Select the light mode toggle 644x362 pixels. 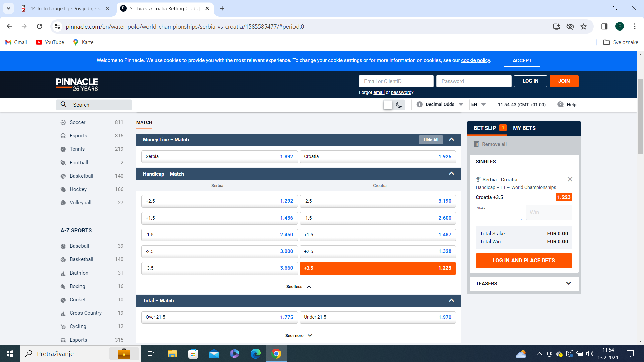pos(388,105)
